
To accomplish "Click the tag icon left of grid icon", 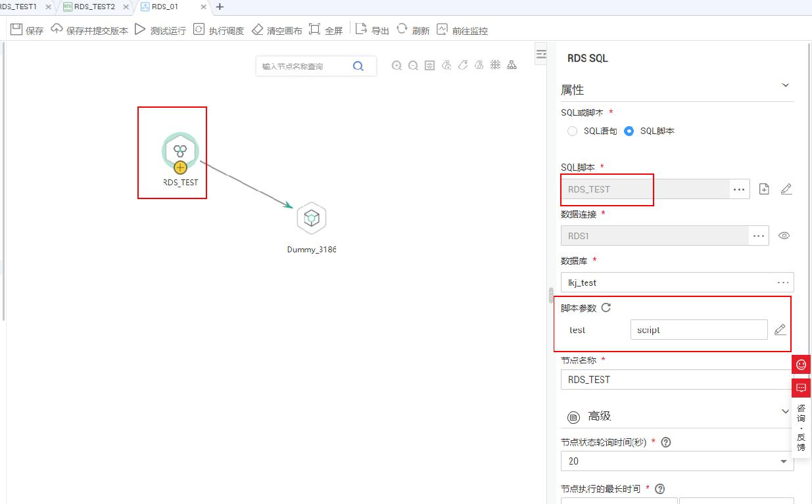I will pyautogui.click(x=479, y=65).
